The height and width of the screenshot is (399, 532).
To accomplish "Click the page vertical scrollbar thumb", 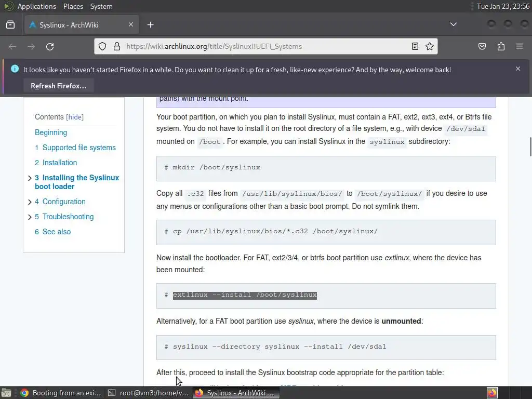I will [530, 147].
